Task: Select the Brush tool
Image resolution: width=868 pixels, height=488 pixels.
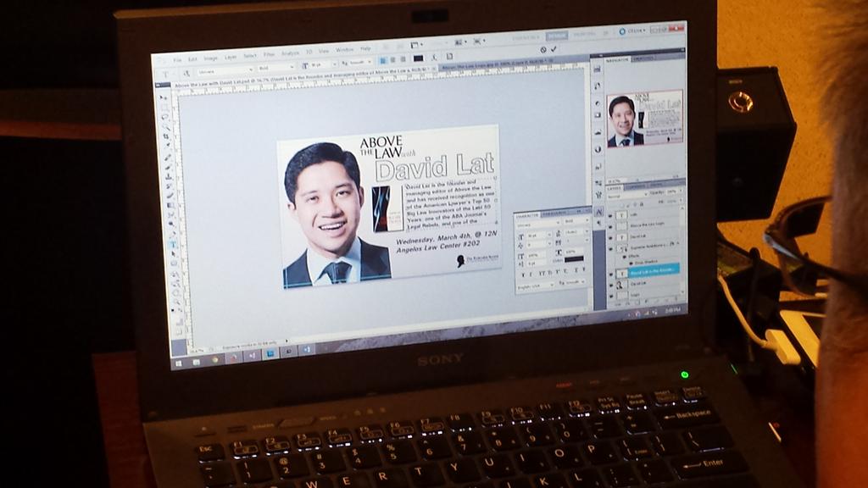Action: click(x=169, y=167)
